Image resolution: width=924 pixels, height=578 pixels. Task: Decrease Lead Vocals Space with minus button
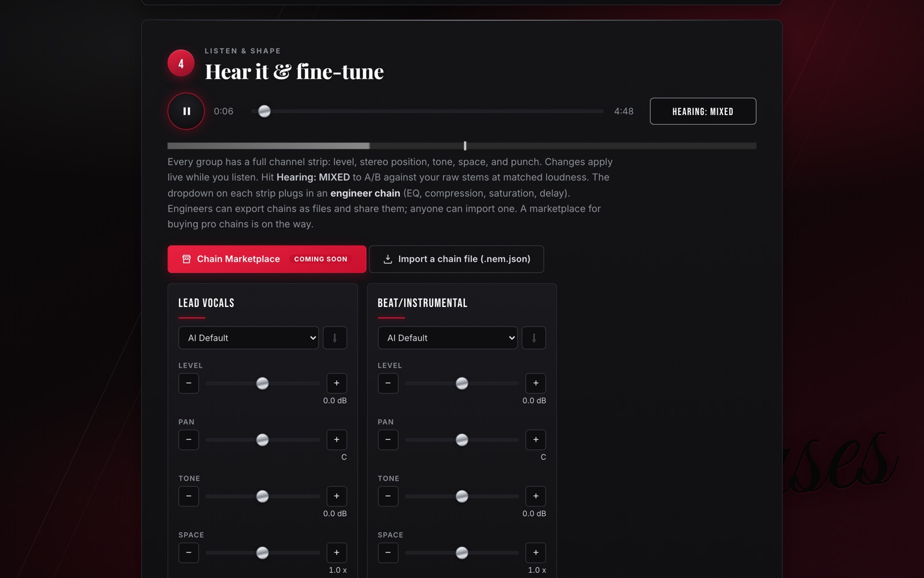[x=189, y=553]
